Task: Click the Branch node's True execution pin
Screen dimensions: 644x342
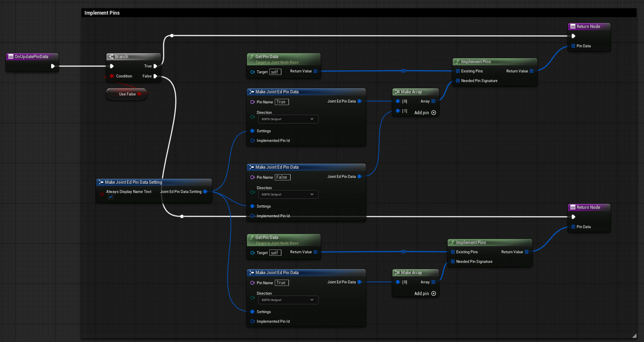Action: click(155, 66)
